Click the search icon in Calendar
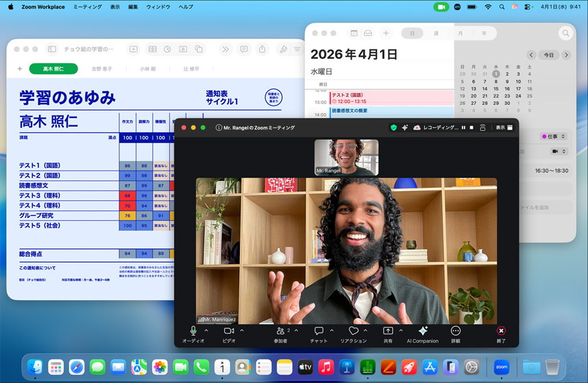 (x=565, y=33)
